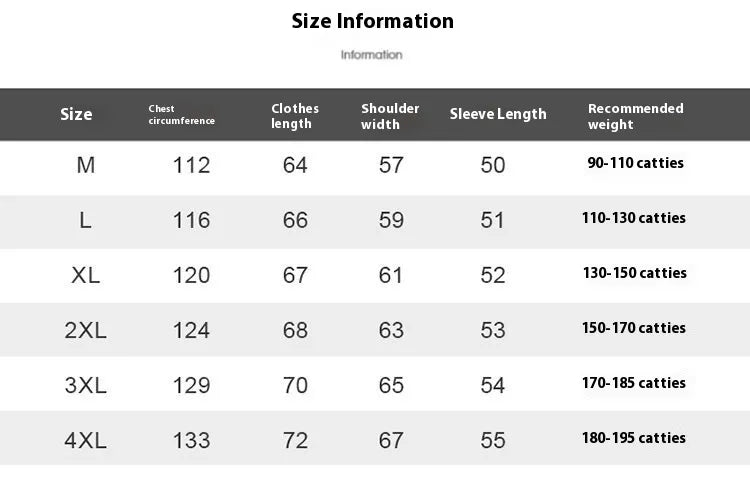Select the XL size row label
The height and width of the screenshot is (489, 750).
[x=86, y=275]
